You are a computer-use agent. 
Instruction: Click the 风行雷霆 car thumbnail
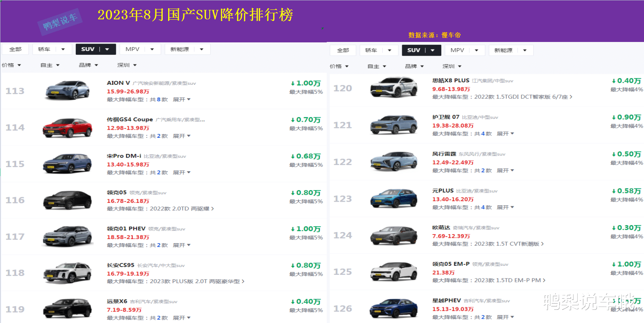coord(394,161)
